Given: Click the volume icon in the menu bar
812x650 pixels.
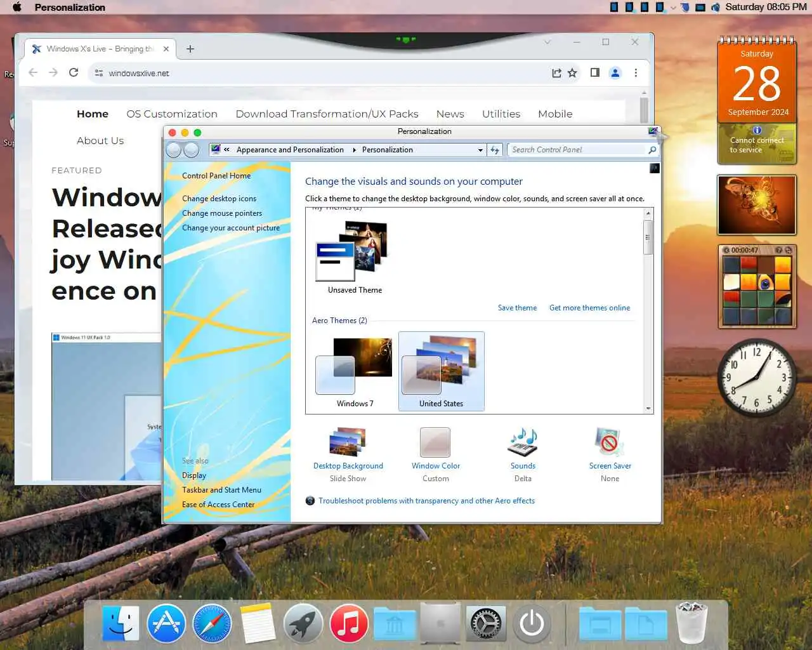Looking at the screenshot, I should coord(715,7).
